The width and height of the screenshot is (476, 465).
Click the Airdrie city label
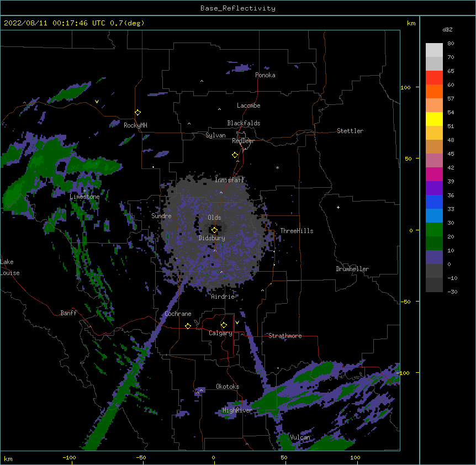click(223, 297)
